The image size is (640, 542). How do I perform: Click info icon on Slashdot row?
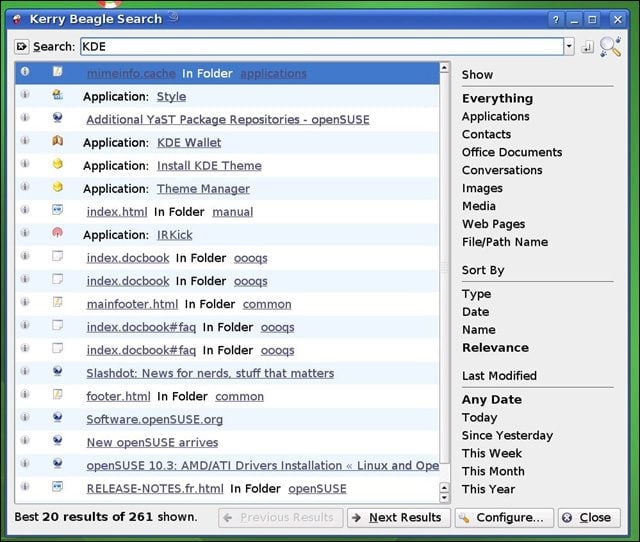[x=25, y=371]
